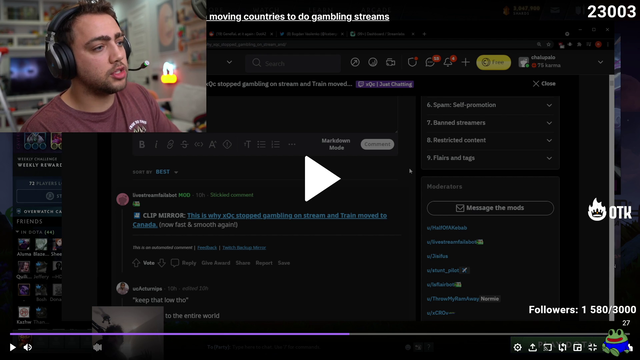This screenshot has width=640, height=360.
Task: Close the Reddit post overlay
Action: point(544,84)
